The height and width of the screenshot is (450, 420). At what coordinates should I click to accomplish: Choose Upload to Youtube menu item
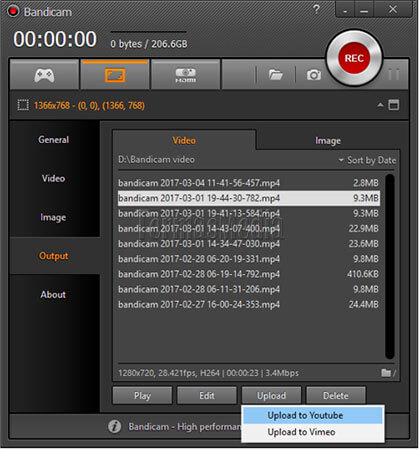point(313,415)
